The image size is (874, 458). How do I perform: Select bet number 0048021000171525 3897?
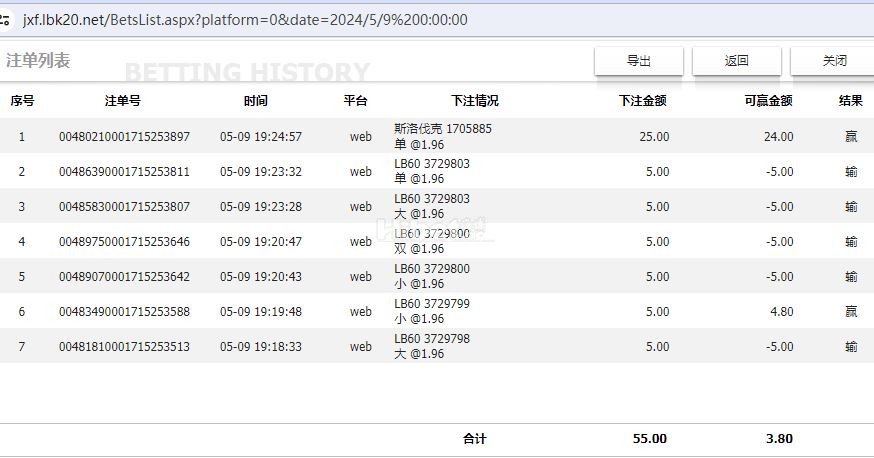pos(124,137)
